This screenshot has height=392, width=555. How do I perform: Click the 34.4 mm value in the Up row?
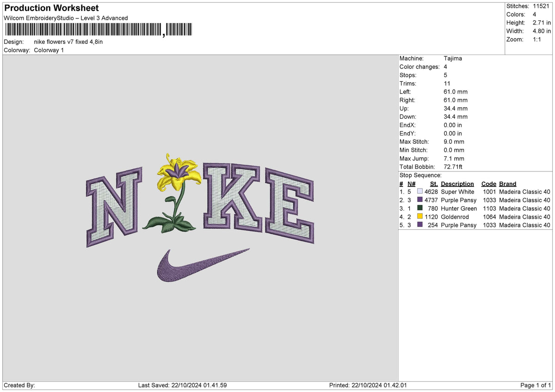(x=456, y=109)
